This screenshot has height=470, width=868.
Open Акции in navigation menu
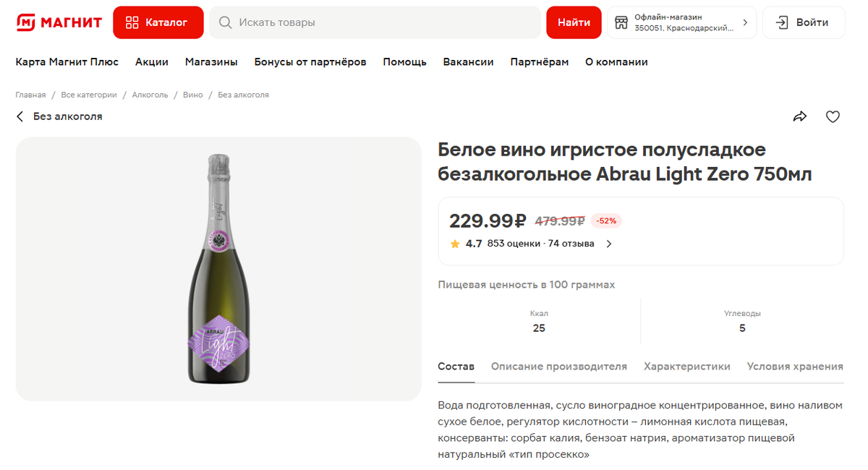(152, 62)
